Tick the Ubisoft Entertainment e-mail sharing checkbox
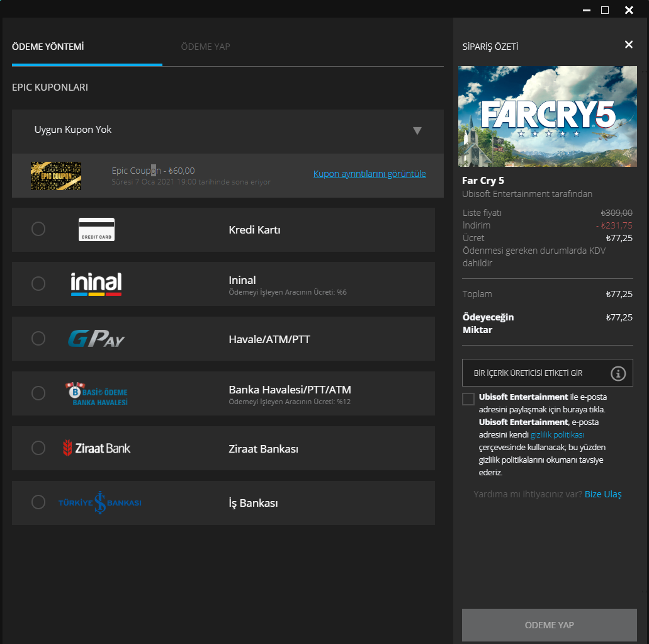 [x=468, y=399]
